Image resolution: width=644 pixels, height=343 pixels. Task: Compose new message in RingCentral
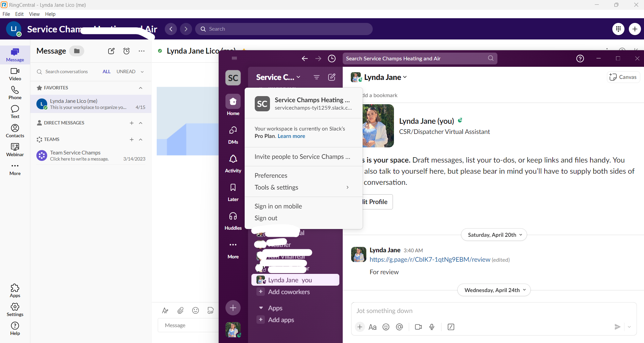tap(111, 51)
